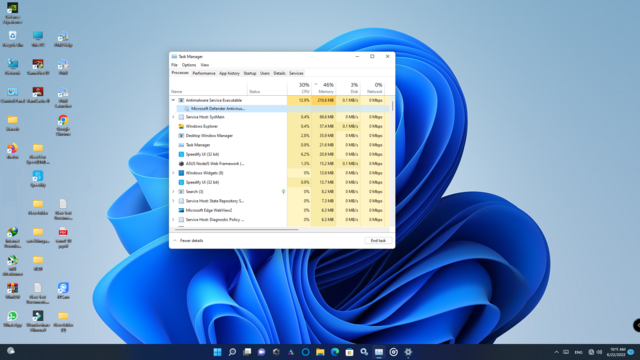
Task: Click the Firefox desktop icon
Action: (13, 151)
